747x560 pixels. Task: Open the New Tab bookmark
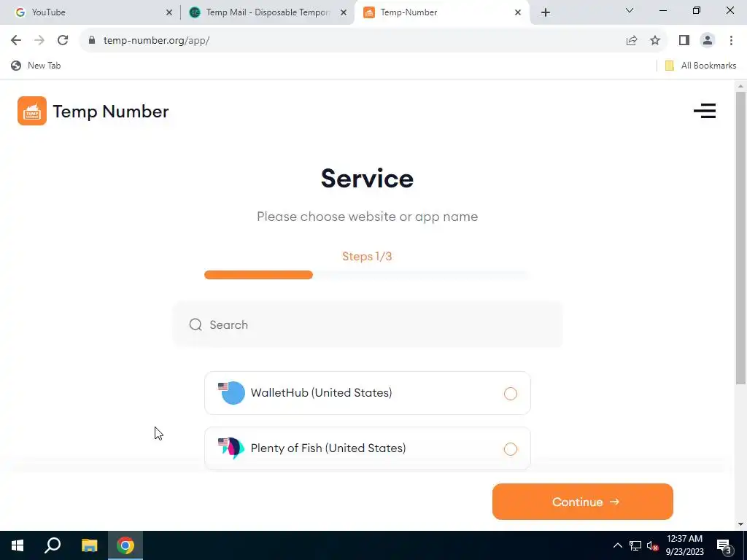point(36,66)
